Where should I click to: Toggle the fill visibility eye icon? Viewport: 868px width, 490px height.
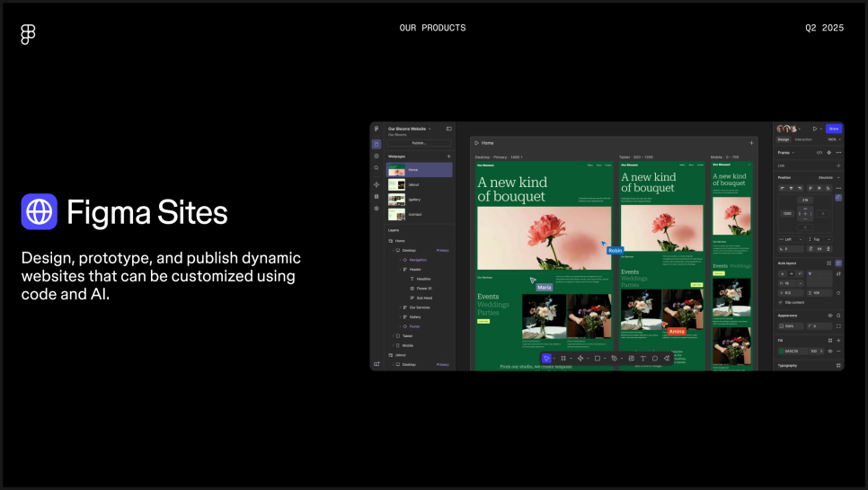coord(829,351)
